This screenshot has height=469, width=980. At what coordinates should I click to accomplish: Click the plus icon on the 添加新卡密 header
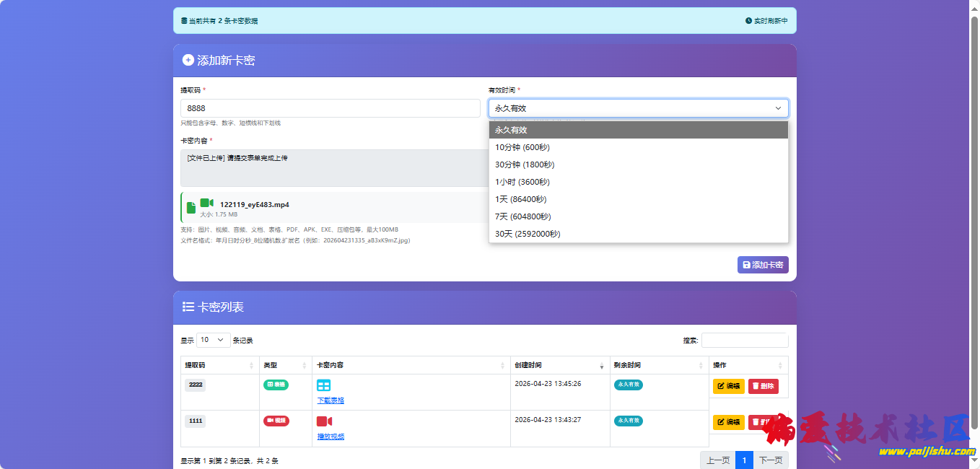[x=188, y=60]
